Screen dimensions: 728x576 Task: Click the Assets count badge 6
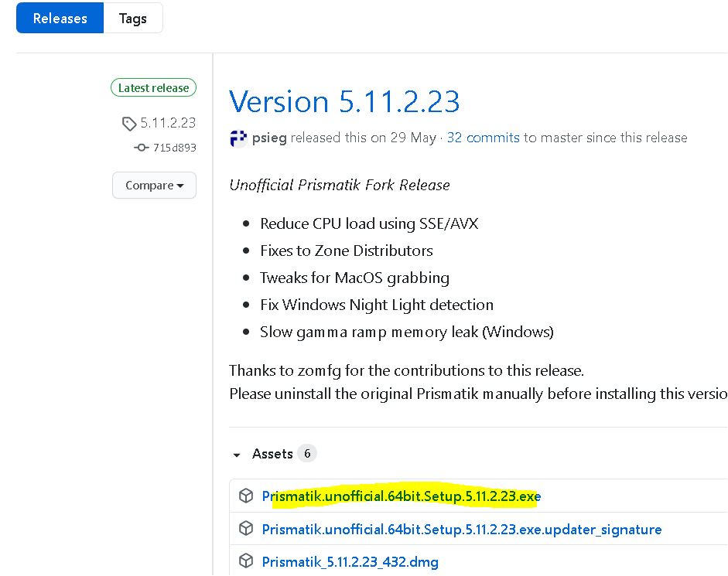(307, 453)
